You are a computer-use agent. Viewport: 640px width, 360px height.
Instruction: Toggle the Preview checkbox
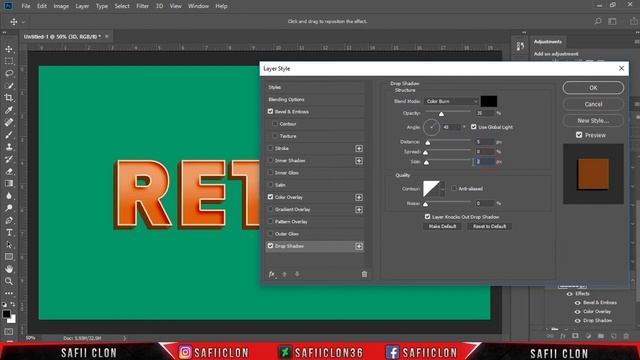[x=579, y=135]
